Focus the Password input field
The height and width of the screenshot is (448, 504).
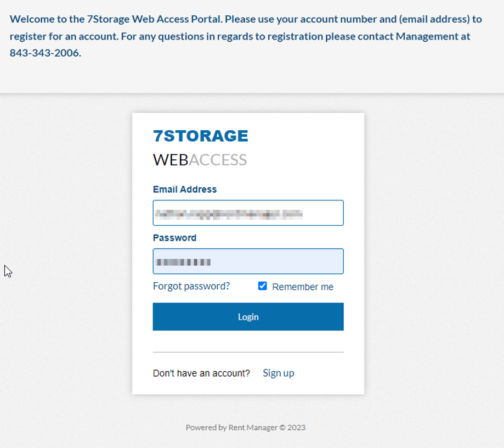click(x=248, y=261)
